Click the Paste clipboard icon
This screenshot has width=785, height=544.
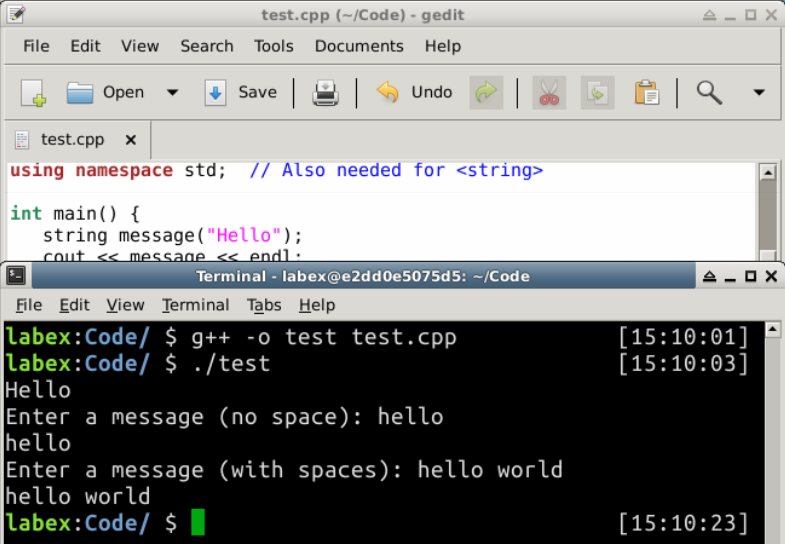point(647,93)
